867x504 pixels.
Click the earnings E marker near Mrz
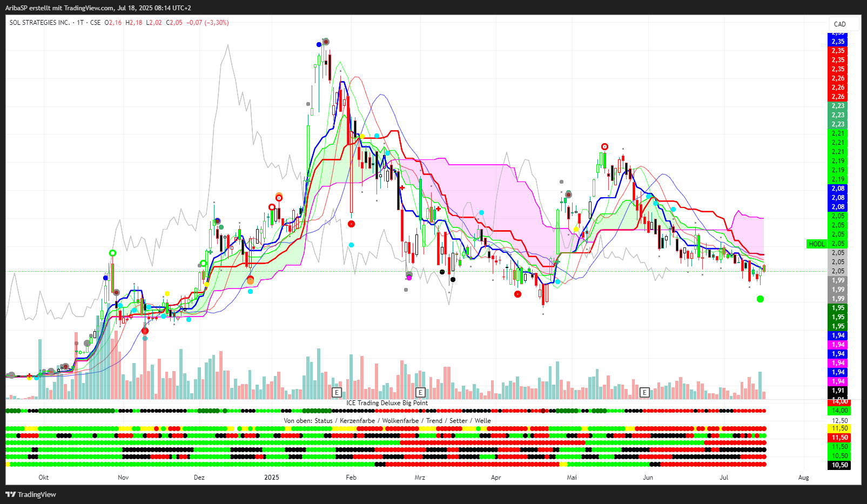(420, 392)
